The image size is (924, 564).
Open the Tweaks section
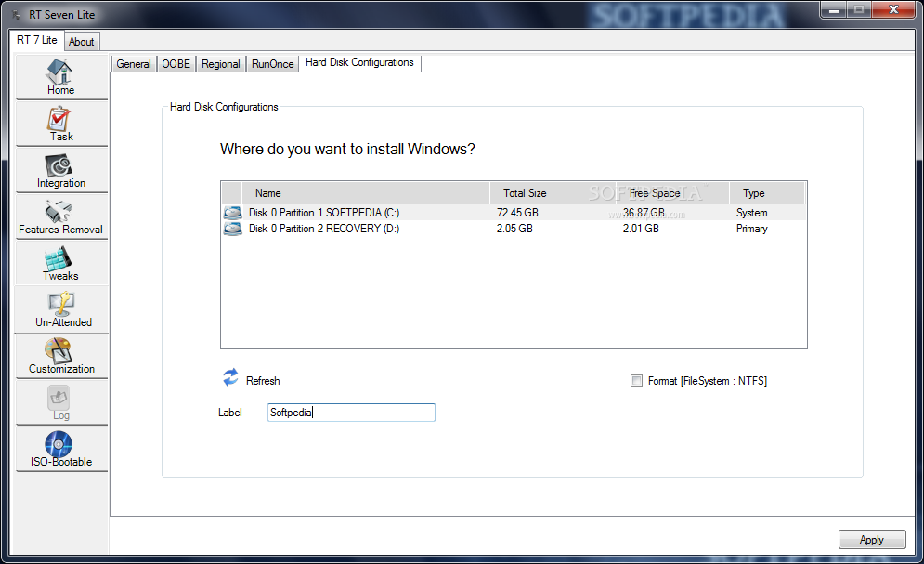[x=61, y=264]
